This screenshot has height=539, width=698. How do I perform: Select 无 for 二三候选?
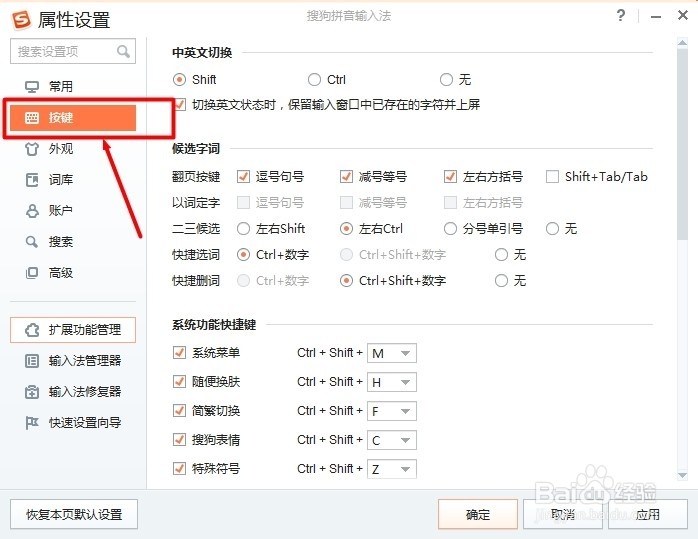point(552,229)
